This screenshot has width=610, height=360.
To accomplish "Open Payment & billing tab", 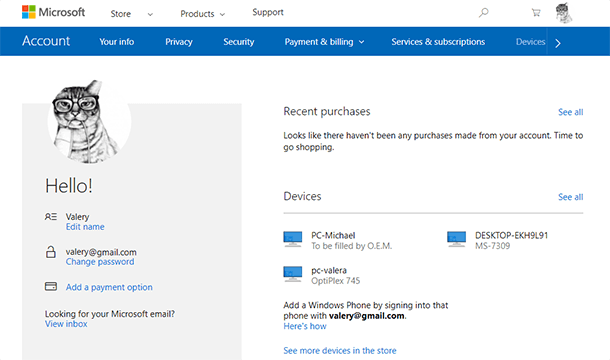I will (319, 42).
